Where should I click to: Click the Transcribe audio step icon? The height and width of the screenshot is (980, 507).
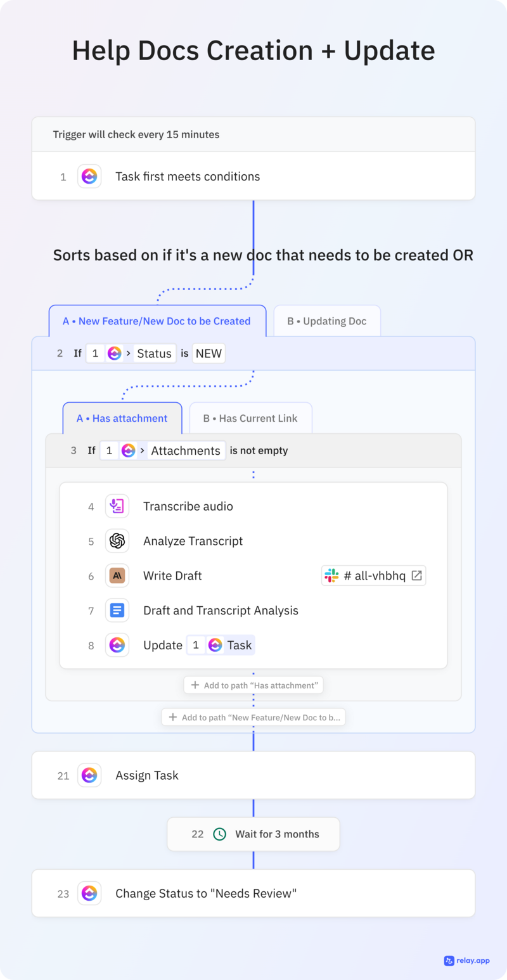coord(117,506)
